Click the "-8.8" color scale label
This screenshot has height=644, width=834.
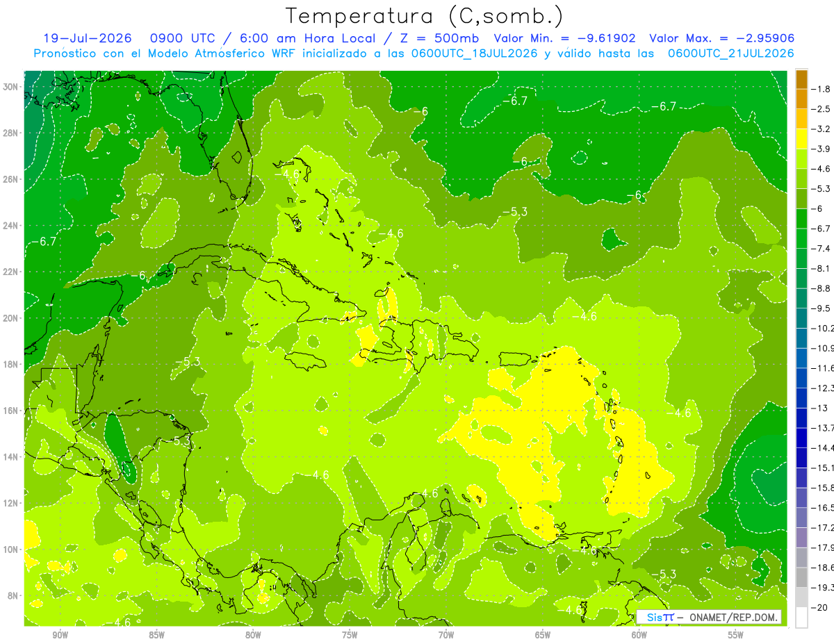tap(821, 288)
